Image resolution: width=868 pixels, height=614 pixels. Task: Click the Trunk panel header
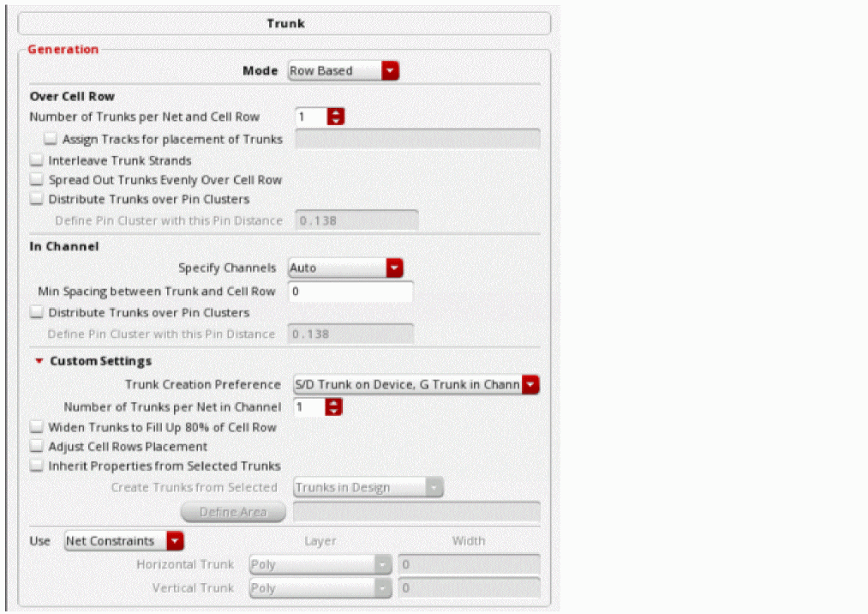[284, 23]
